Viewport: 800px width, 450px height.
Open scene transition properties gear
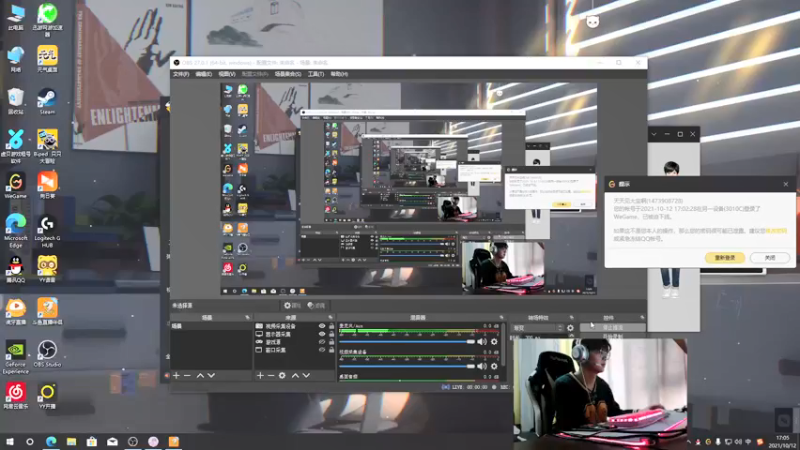570,328
